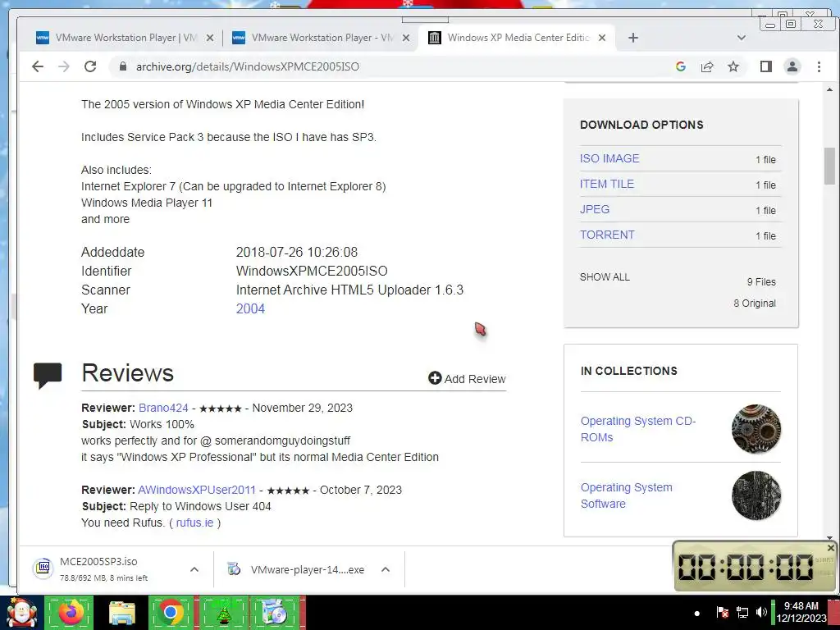Open the ITEM TILE download option
The width and height of the screenshot is (840, 630).
606,184
